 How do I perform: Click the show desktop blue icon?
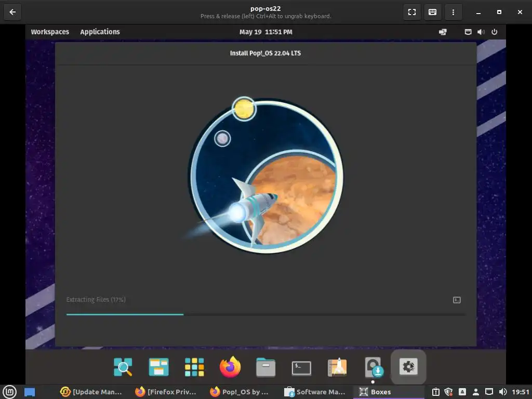(x=30, y=392)
